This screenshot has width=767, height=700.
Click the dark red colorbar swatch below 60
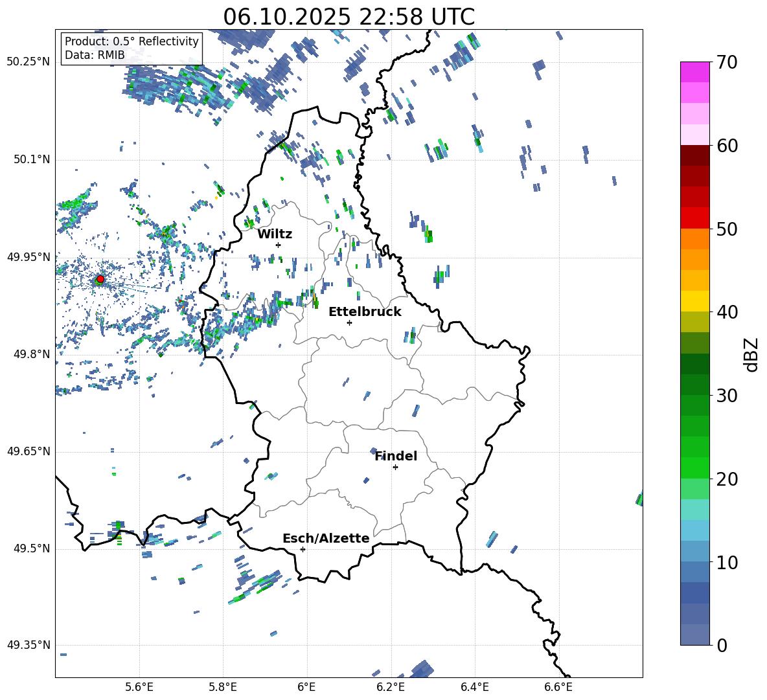tap(695, 155)
